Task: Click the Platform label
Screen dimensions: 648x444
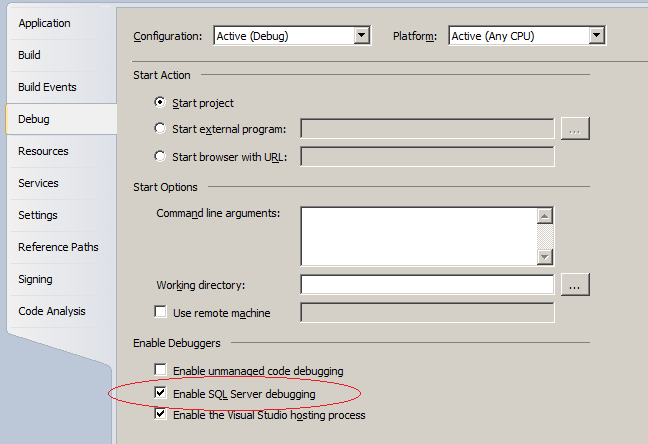Action: 415,36
